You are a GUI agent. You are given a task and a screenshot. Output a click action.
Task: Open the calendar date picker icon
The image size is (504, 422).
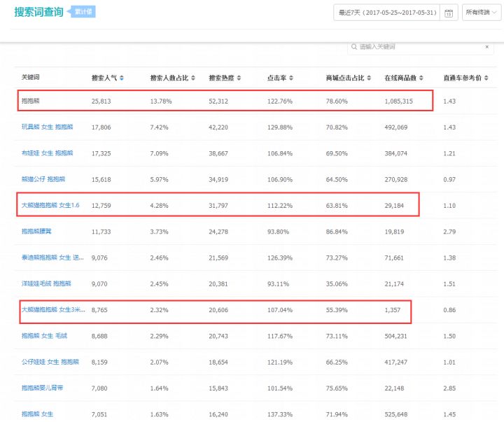coord(449,13)
